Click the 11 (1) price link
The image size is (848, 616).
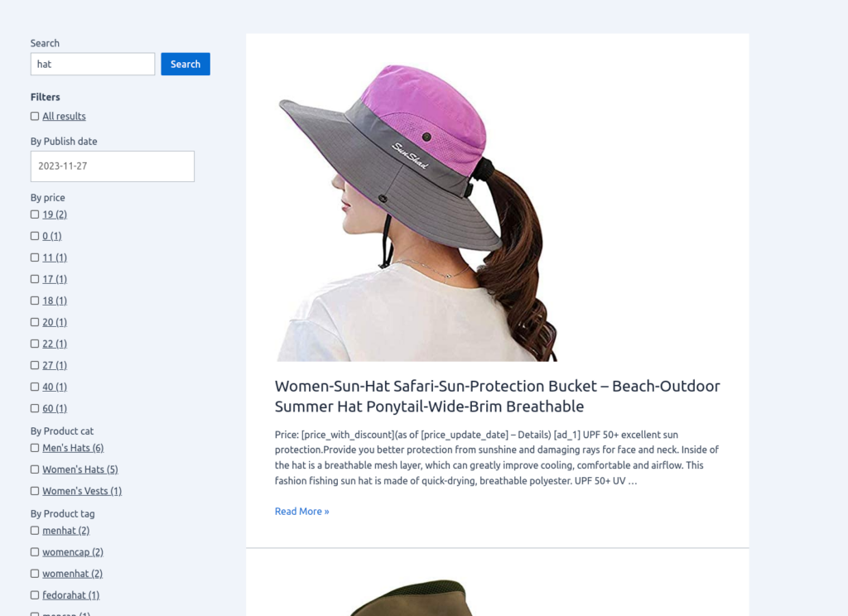click(x=55, y=257)
